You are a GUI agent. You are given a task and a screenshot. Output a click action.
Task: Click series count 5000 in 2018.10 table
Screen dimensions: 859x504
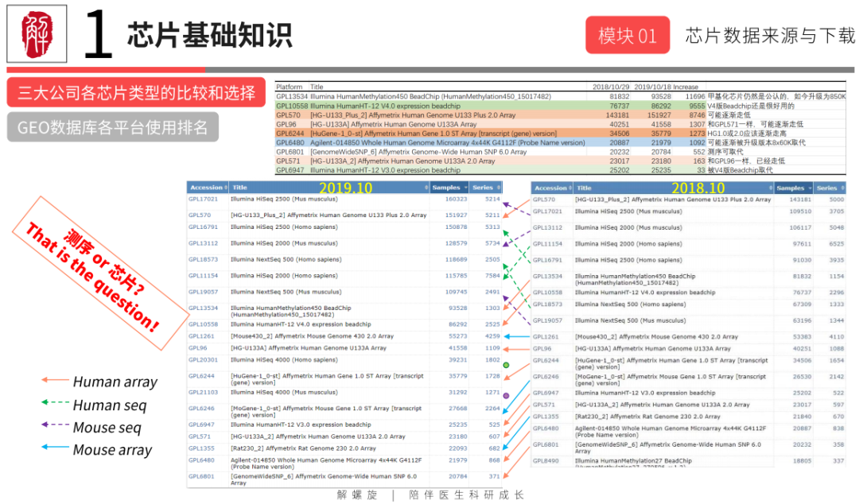[x=836, y=200]
